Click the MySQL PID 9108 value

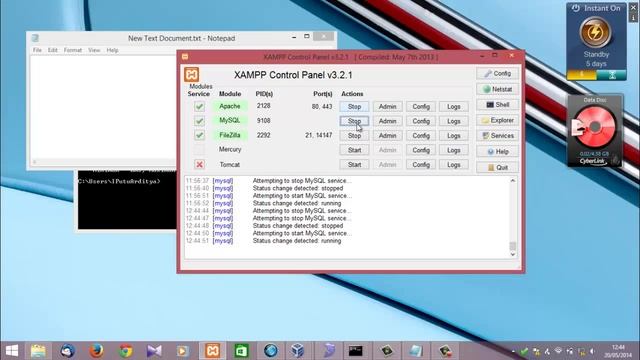click(264, 120)
